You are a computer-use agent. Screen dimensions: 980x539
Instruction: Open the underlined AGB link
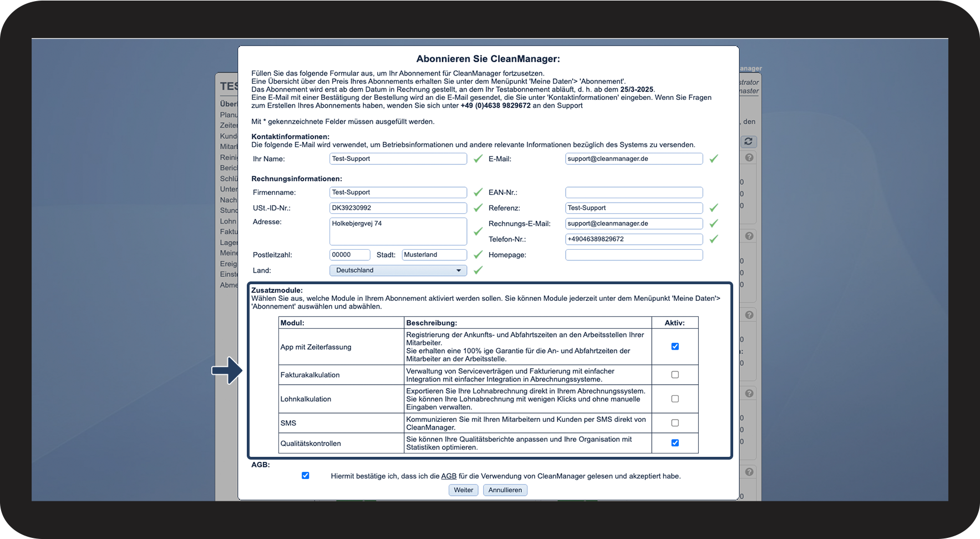tap(449, 476)
